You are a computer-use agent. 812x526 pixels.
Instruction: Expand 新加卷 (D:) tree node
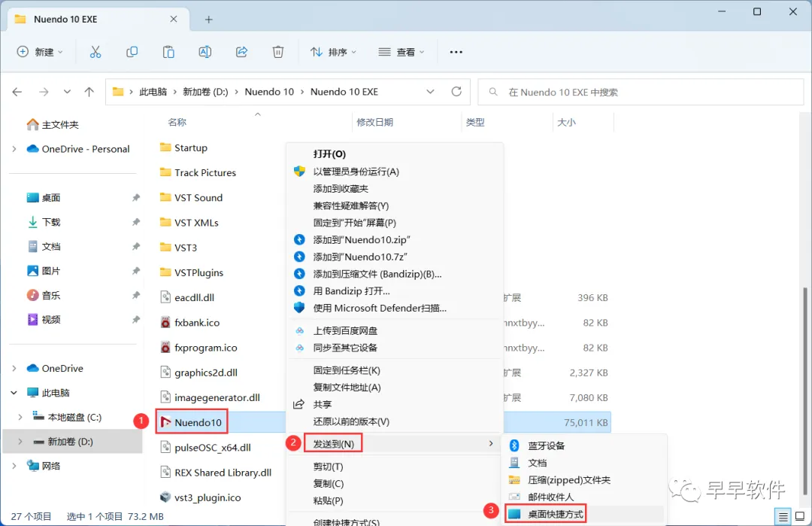pos(20,442)
